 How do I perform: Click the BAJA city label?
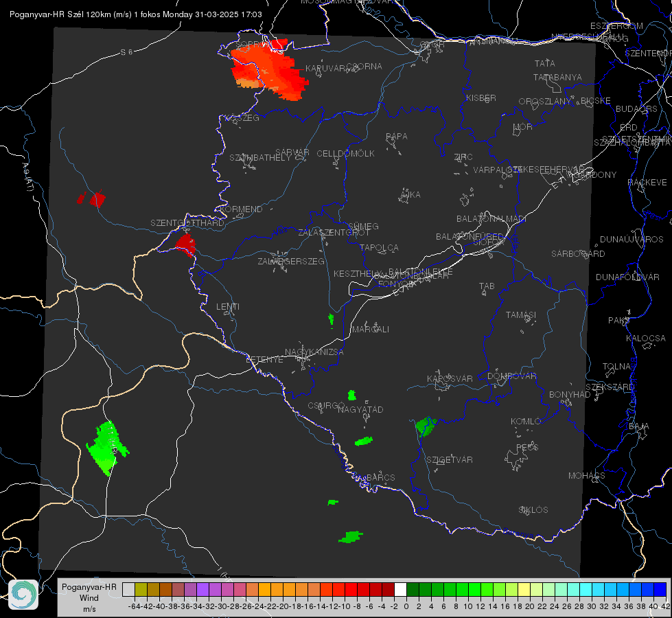tap(639, 426)
